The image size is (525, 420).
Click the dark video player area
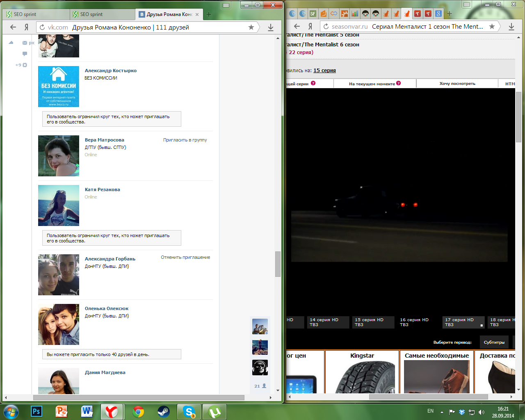[x=400, y=201]
